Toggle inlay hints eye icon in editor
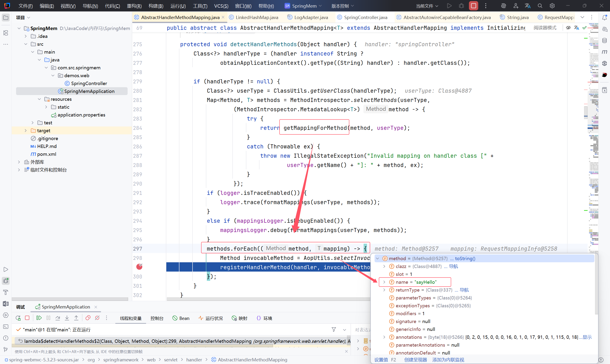Viewport: 610px width, 364px height. (x=568, y=28)
